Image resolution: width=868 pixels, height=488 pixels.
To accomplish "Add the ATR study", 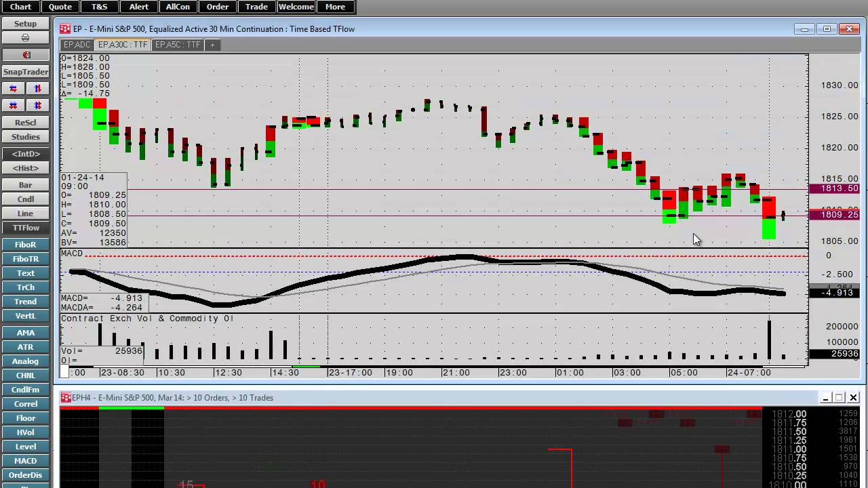I will pos(26,347).
